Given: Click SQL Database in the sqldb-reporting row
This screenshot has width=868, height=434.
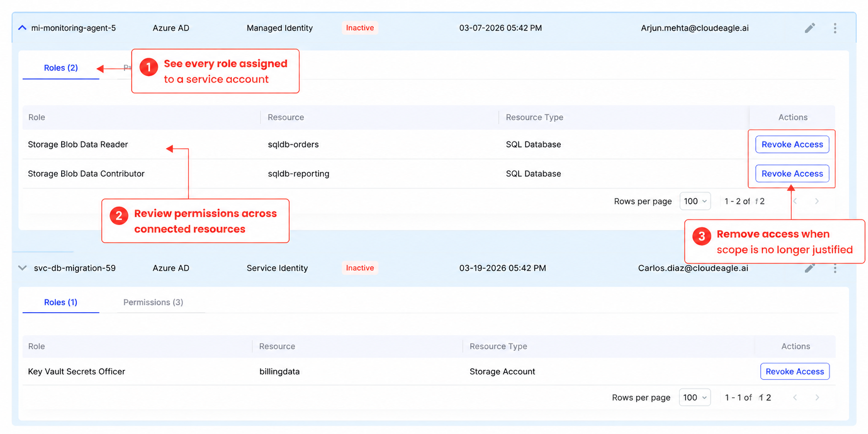Looking at the screenshot, I should pos(533,174).
